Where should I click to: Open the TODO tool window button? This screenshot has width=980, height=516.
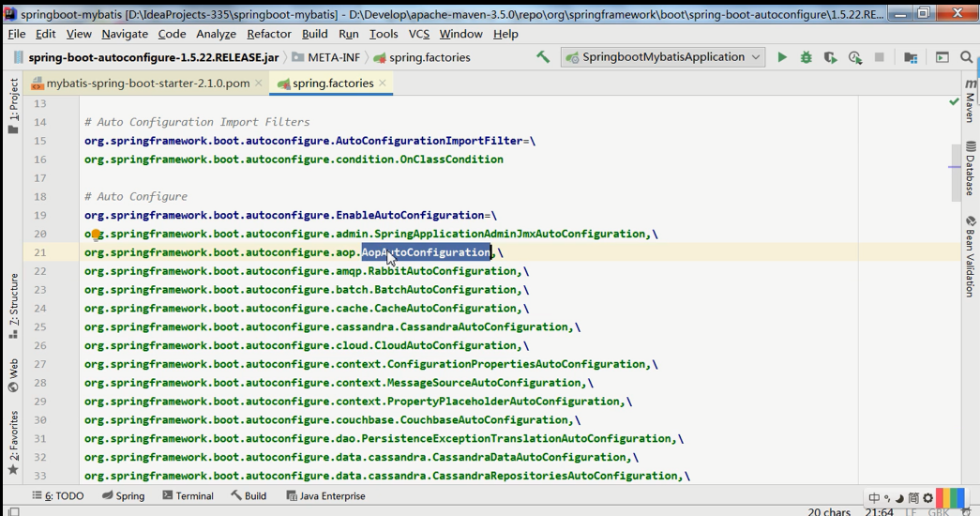coord(57,496)
